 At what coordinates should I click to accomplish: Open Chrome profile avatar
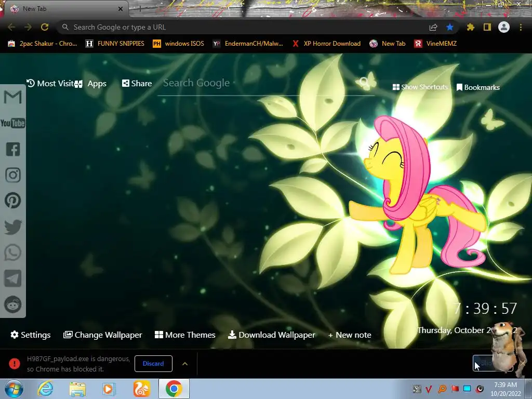point(504,27)
